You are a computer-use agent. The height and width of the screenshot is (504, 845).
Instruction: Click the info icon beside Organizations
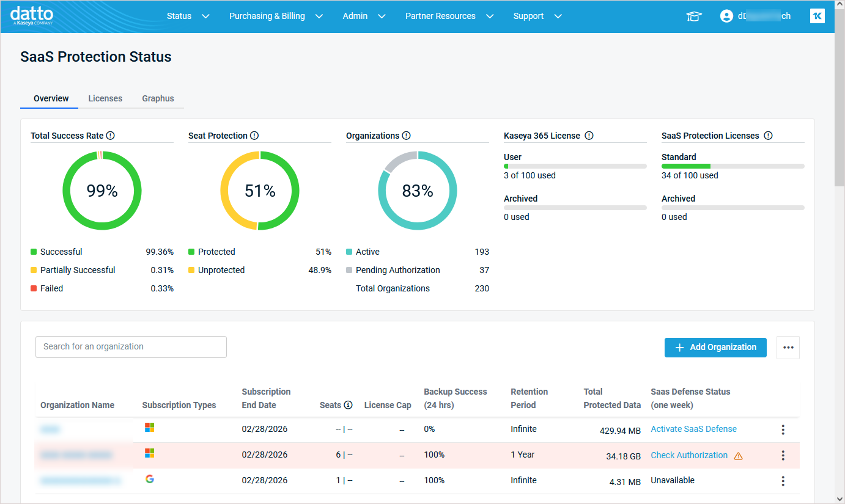406,136
